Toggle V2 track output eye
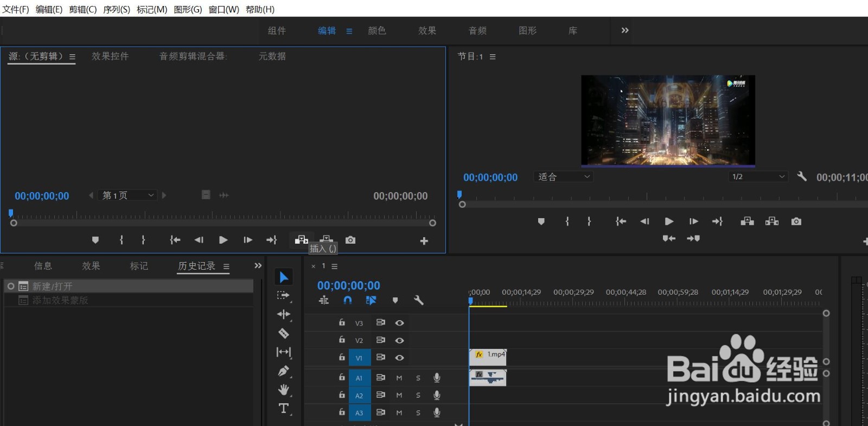 point(399,340)
